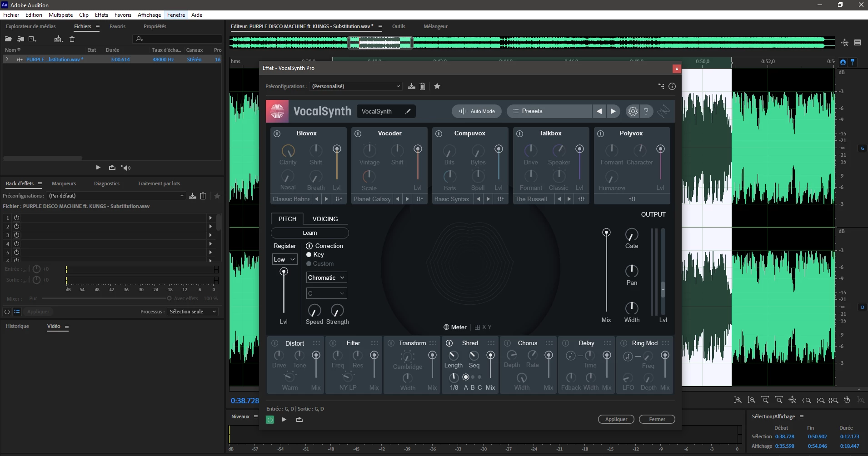Image resolution: width=868 pixels, height=456 pixels.
Task: Open Processus Sélection seule dropdown
Action: [x=193, y=312]
